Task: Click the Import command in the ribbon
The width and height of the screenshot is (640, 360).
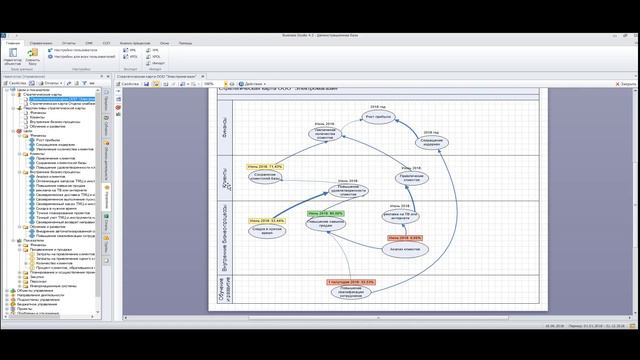Action: [x=155, y=63]
